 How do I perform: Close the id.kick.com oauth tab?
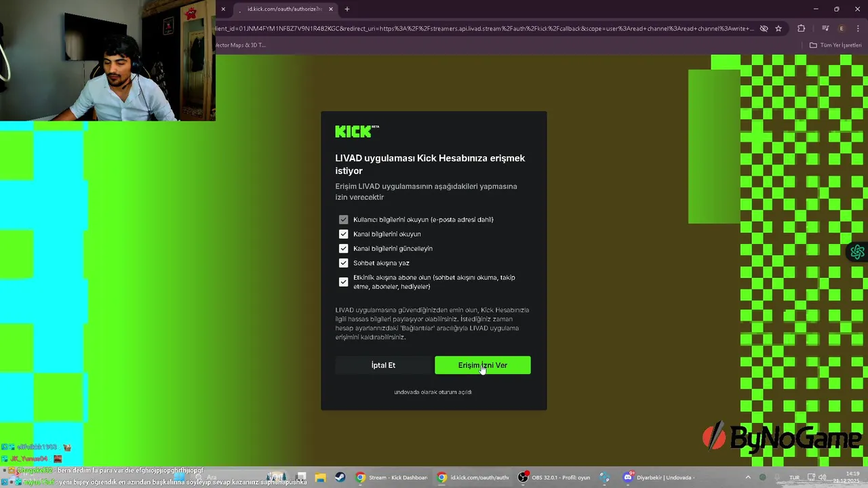[331, 9]
